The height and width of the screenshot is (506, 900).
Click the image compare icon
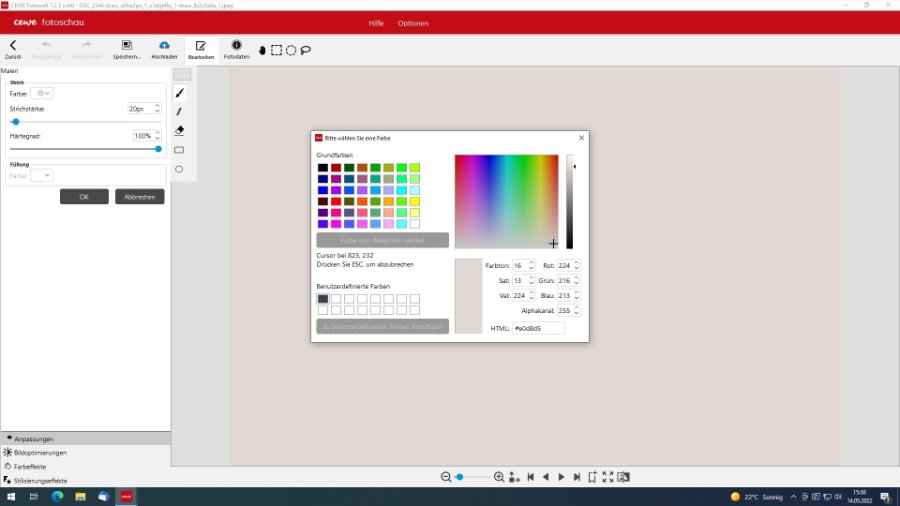[623, 477]
